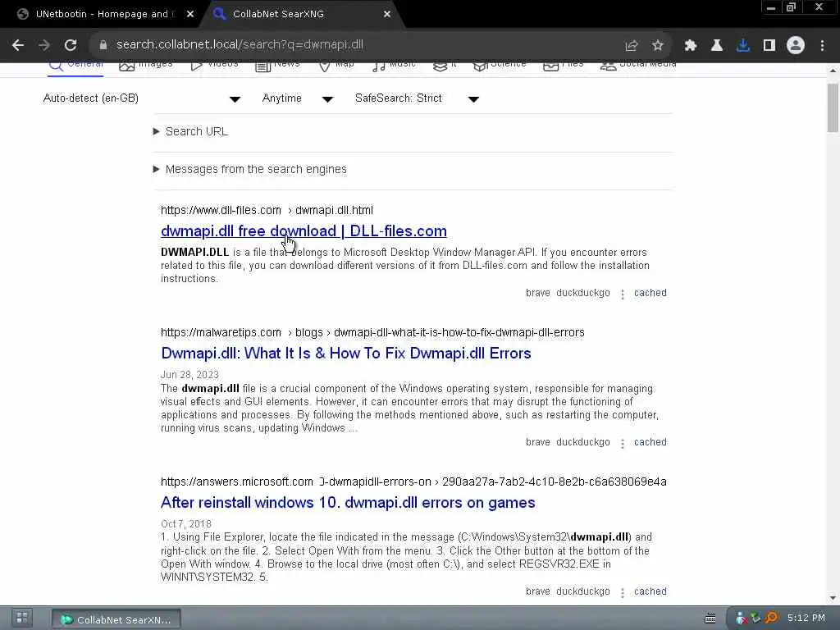The height and width of the screenshot is (630, 840).
Task: Open the Chrome Labs flask icon
Action: coord(717,46)
